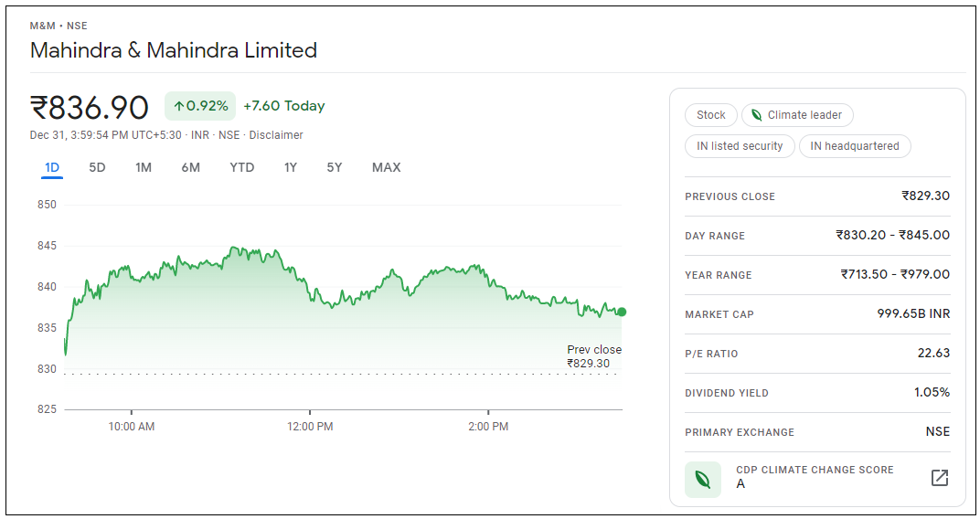980x519 pixels.
Task: Click the DAY RANGE label
Action: pyautogui.click(x=715, y=236)
